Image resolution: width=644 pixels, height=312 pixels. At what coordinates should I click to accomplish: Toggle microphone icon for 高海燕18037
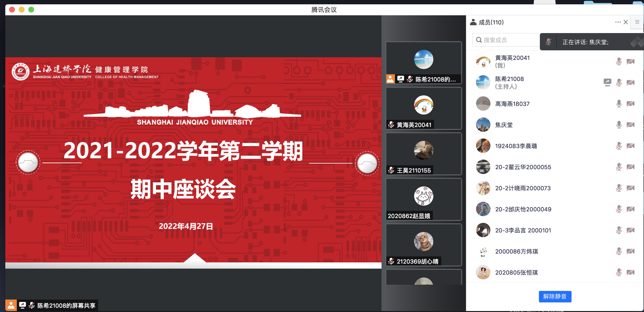coord(619,104)
